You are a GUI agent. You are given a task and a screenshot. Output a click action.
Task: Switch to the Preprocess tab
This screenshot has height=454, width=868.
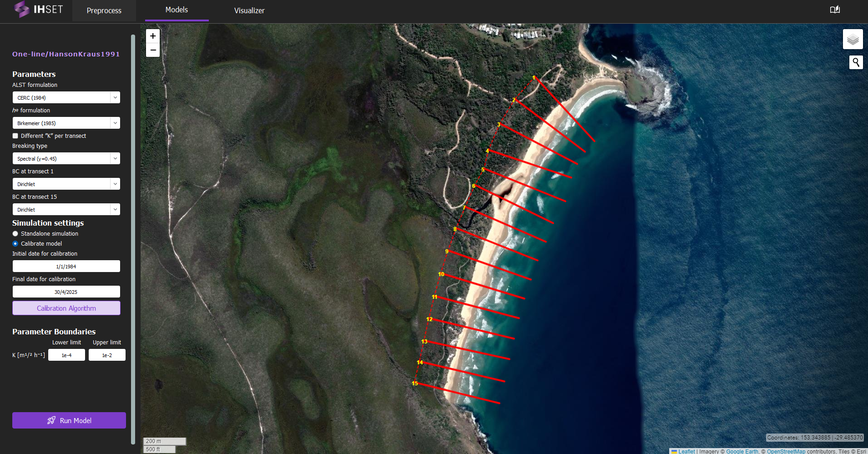(x=104, y=10)
